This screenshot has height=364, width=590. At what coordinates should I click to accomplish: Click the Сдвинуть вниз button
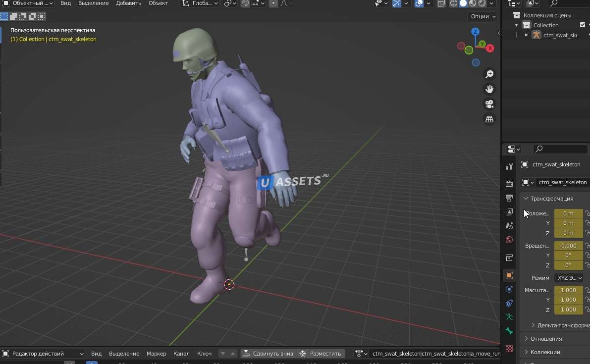268,354
